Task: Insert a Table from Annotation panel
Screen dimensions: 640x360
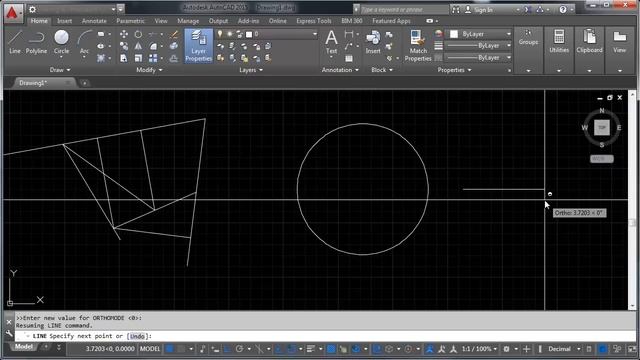Action: [349, 58]
